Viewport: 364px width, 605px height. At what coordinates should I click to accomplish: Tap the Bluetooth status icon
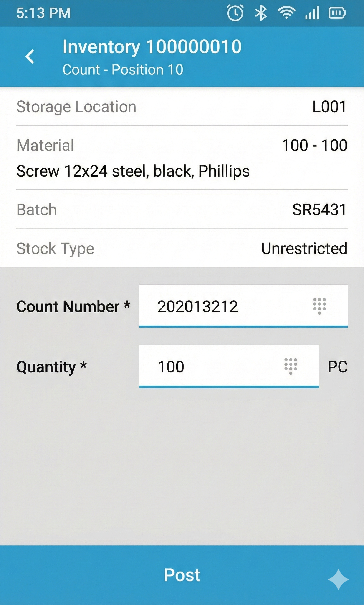tap(261, 13)
